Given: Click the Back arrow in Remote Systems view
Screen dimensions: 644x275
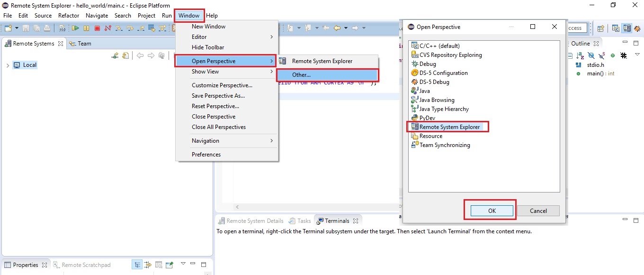Looking at the screenshot, I should [140, 55].
